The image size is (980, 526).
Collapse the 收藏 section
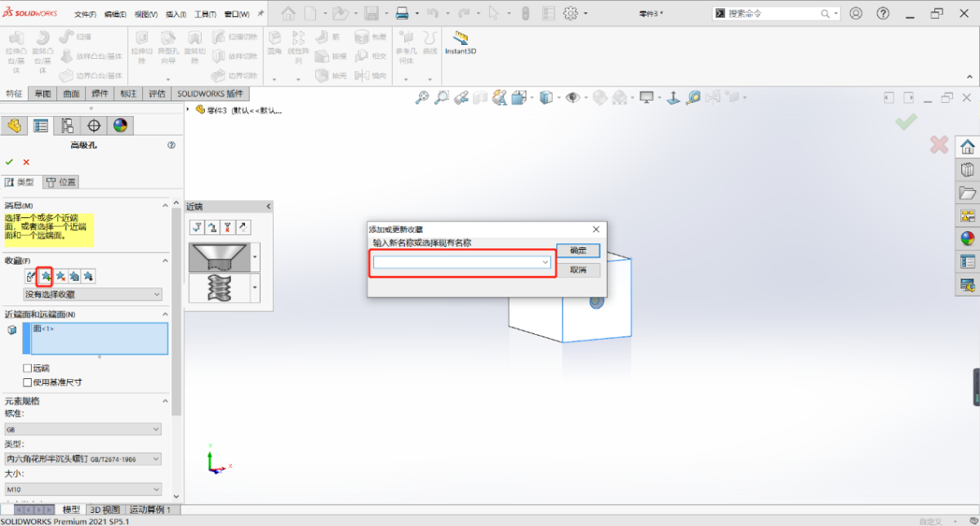coord(166,261)
